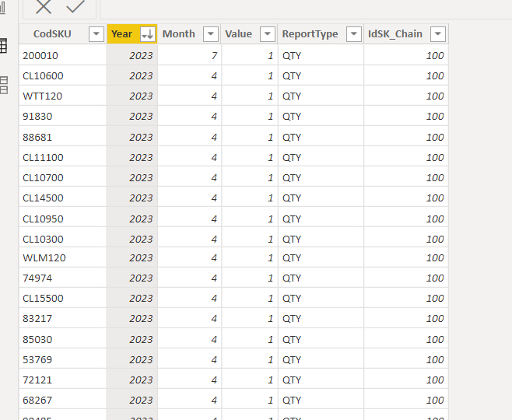Click cell with CodSKU 72121

tap(63, 380)
